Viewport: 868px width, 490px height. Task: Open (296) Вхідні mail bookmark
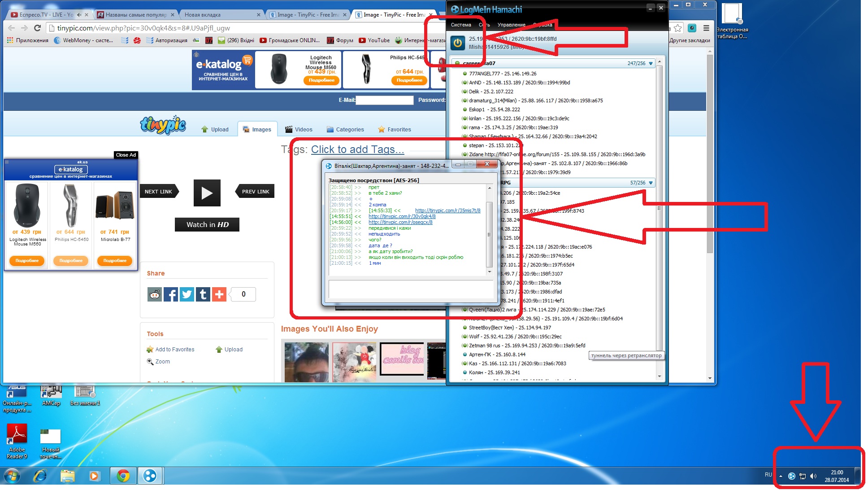click(236, 40)
